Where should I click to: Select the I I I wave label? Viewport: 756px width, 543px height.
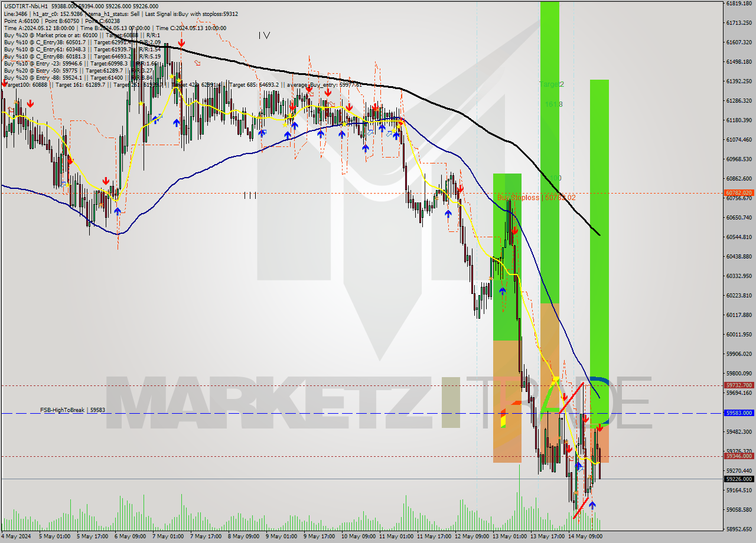[x=250, y=195]
